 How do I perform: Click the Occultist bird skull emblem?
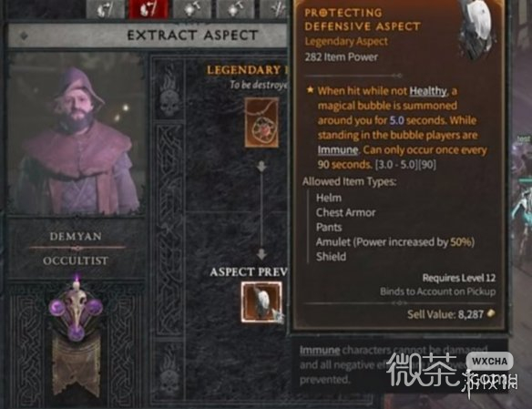[76, 310]
